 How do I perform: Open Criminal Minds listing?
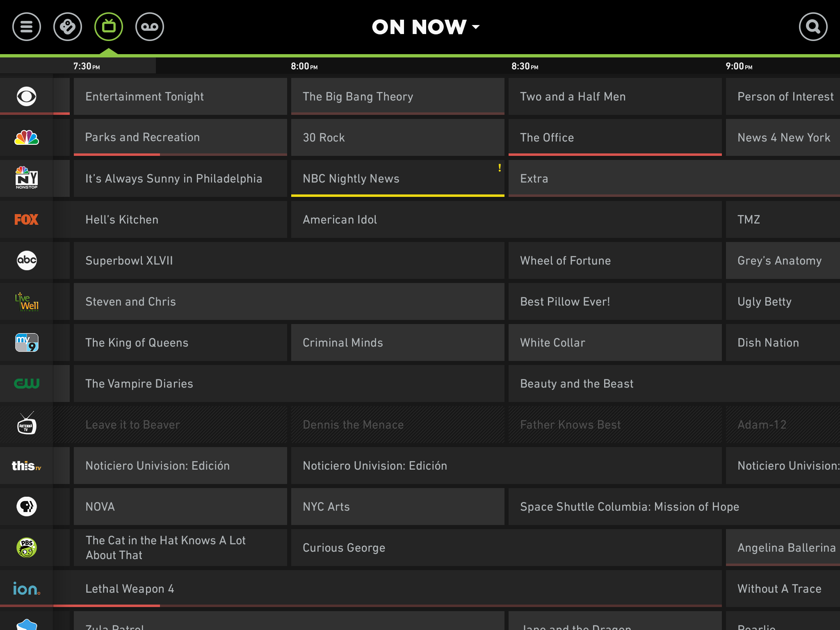coord(398,342)
